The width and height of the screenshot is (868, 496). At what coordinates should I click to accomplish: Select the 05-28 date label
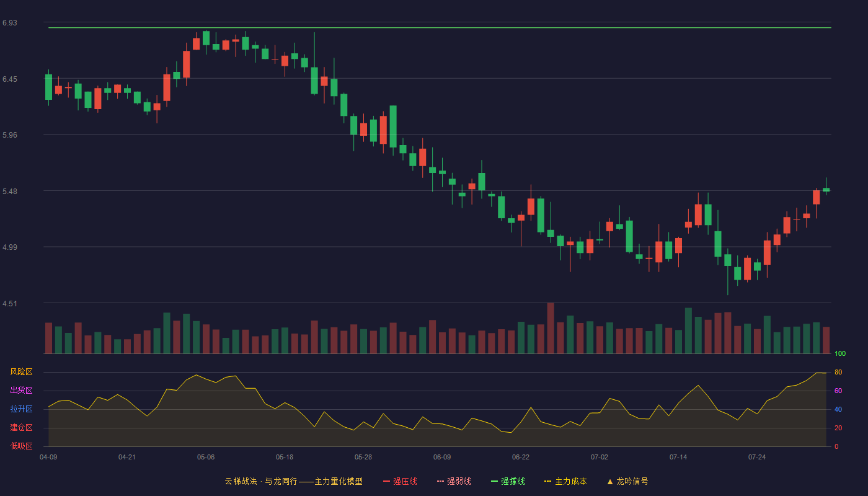pyautogui.click(x=363, y=457)
